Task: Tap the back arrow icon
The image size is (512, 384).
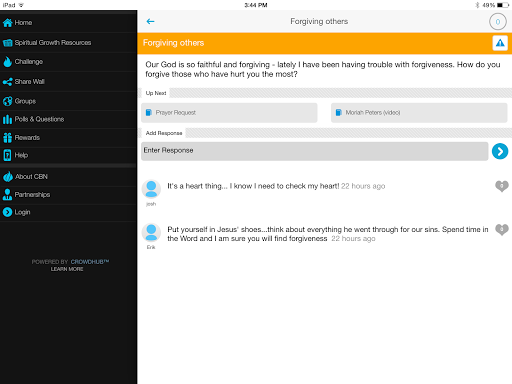Action: tap(150, 21)
